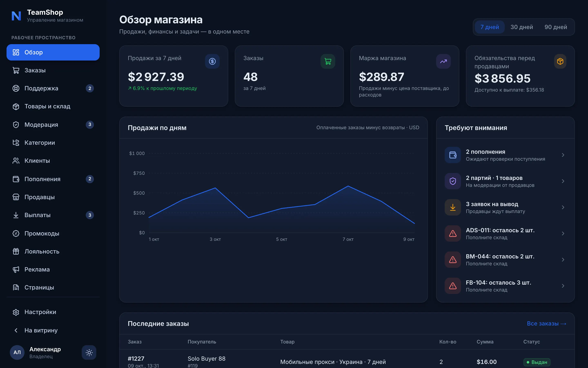Open Заказы in the sidebar
This screenshot has height=368, width=588.
click(x=53, y=70)
